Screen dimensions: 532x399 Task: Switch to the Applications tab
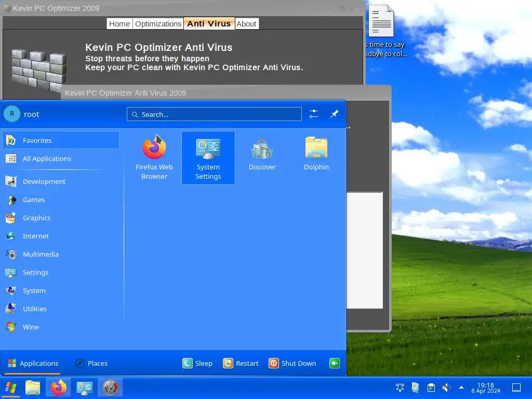(x=33, y=363)
